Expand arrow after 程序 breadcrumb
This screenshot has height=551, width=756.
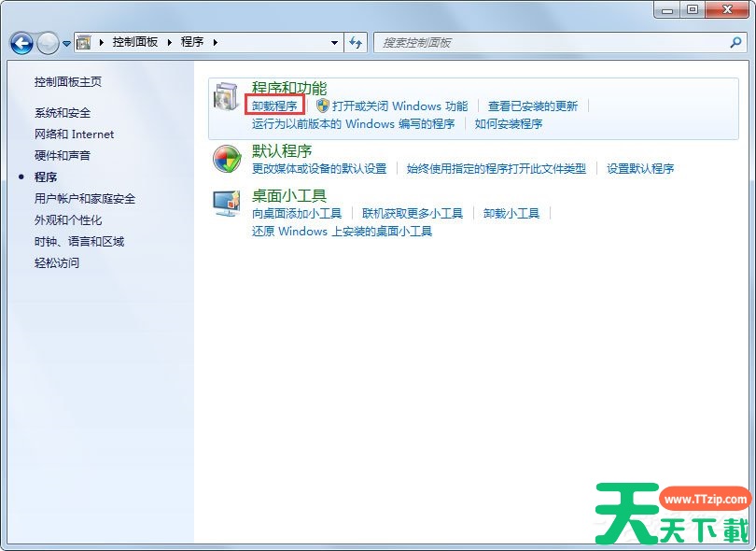coord(216,42)
